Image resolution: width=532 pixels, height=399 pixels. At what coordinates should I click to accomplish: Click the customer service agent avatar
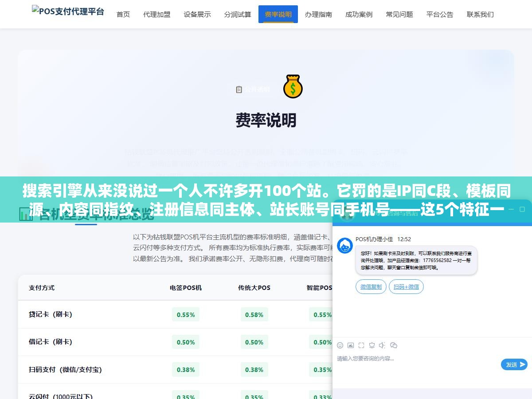(x=345, y=246)
